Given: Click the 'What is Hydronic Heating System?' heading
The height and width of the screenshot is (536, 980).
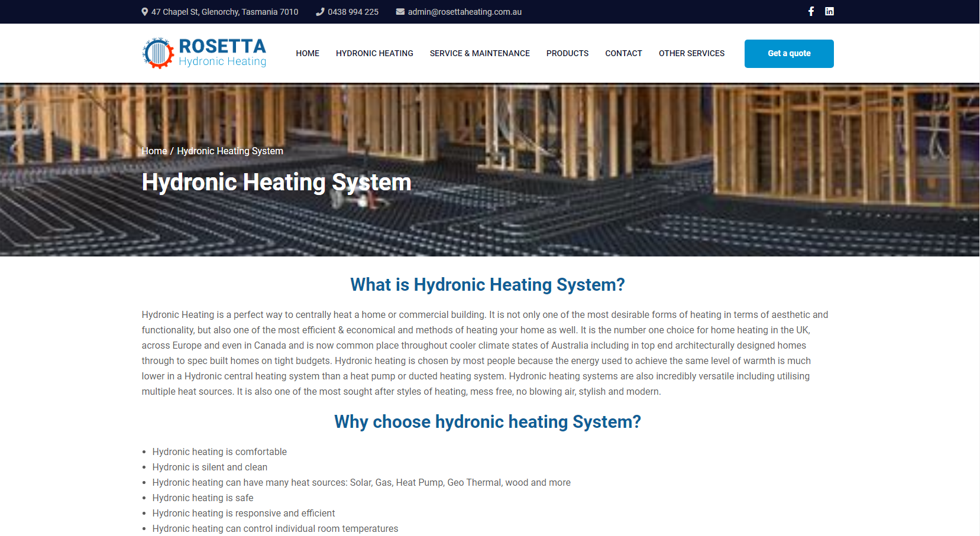Looking at the screenshot, I should (487, 285).
